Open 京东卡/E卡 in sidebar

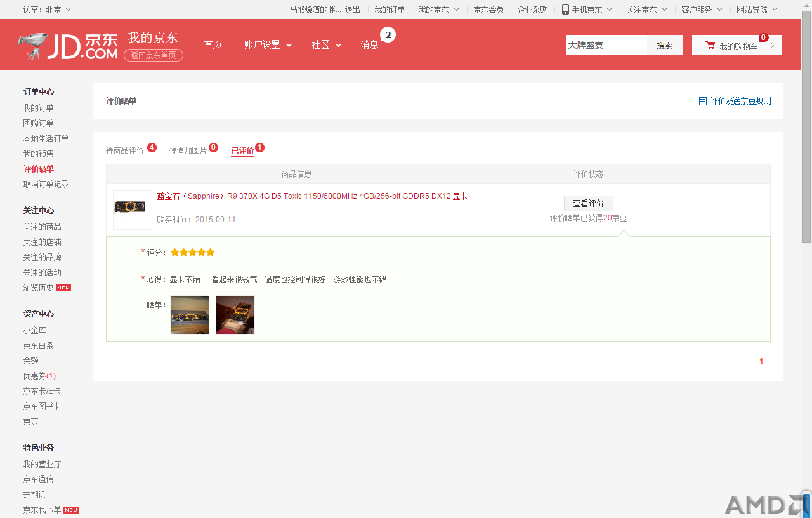coord(42,391)
